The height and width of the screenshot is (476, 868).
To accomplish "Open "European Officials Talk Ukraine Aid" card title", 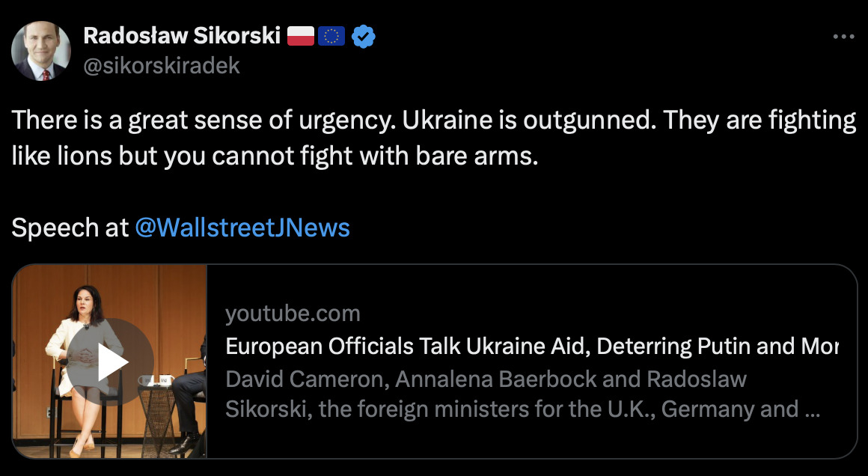I will pos(531,347).
